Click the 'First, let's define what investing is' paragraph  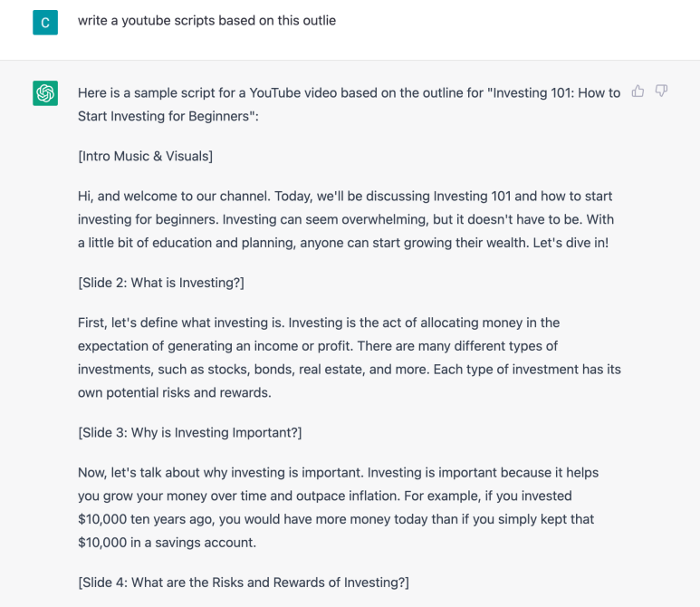pyautogui.click(x=350, y=358)
